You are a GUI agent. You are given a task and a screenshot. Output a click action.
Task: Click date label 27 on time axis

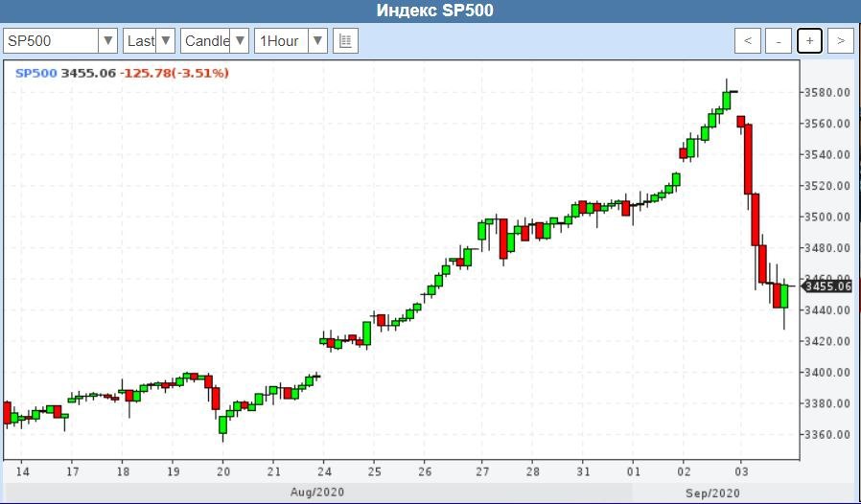click(x=482, y=471)
